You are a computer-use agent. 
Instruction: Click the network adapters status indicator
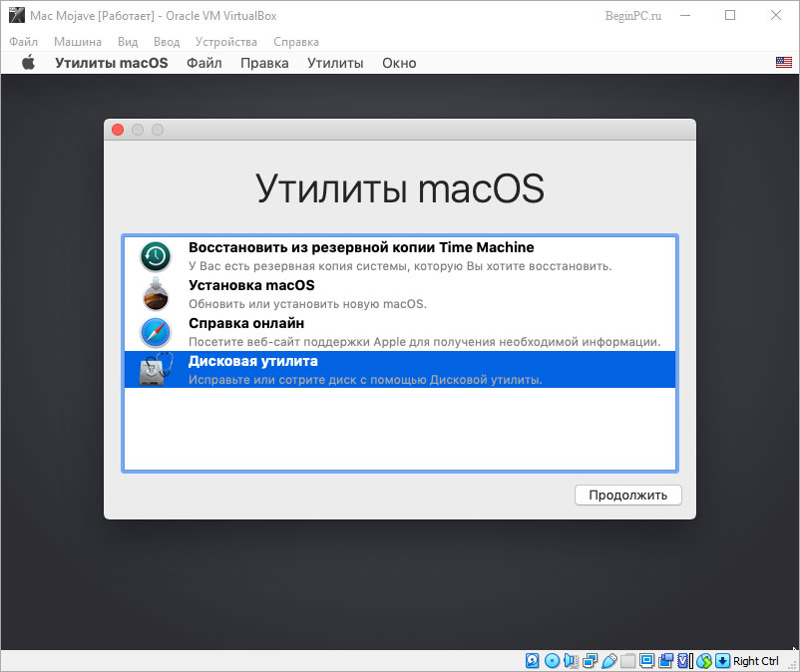pos(590,661)
